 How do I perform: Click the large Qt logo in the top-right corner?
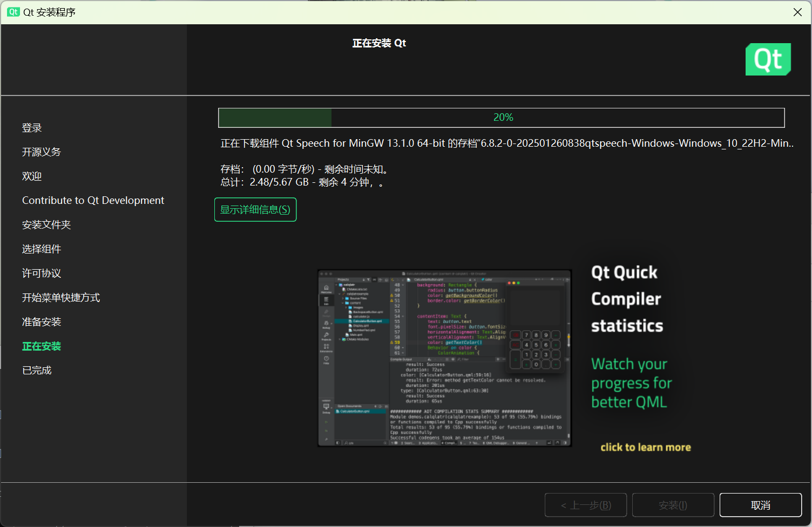coord(768,59)
